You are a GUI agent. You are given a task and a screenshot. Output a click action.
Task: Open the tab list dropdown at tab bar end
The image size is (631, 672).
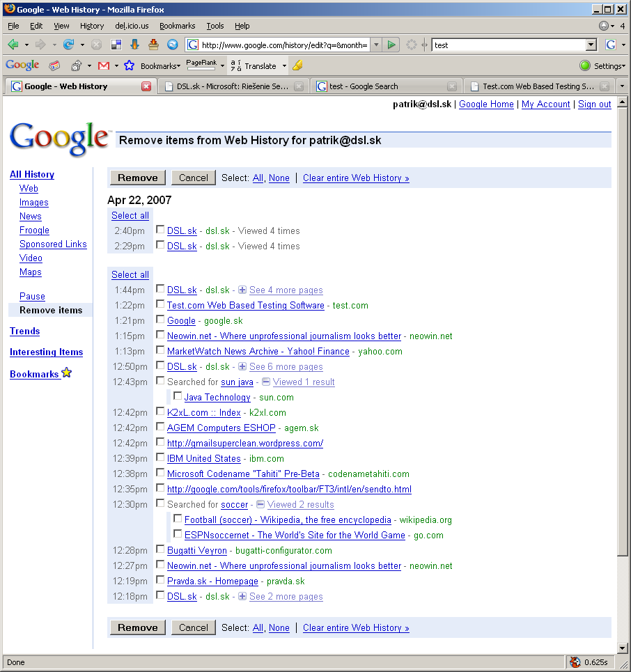pyautogui.click(x=622, y=86)
